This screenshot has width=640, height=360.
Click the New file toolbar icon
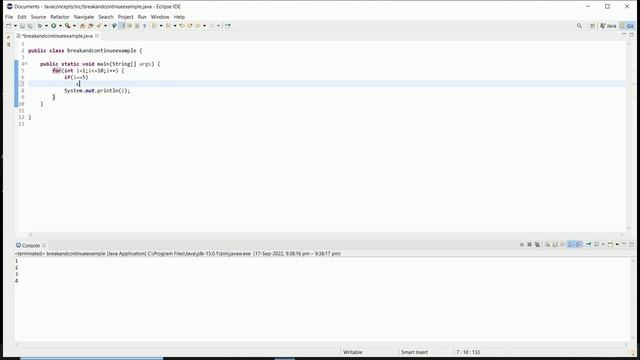[9, 26]
